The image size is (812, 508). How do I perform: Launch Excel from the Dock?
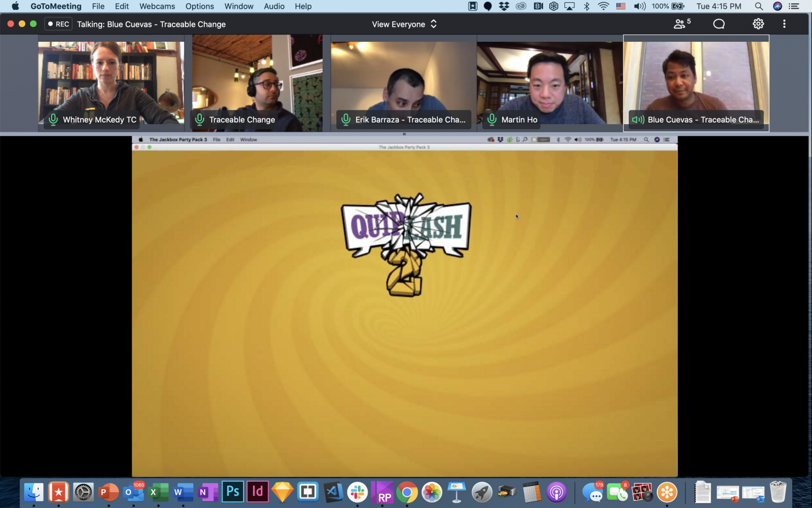[x=158, y=492]
